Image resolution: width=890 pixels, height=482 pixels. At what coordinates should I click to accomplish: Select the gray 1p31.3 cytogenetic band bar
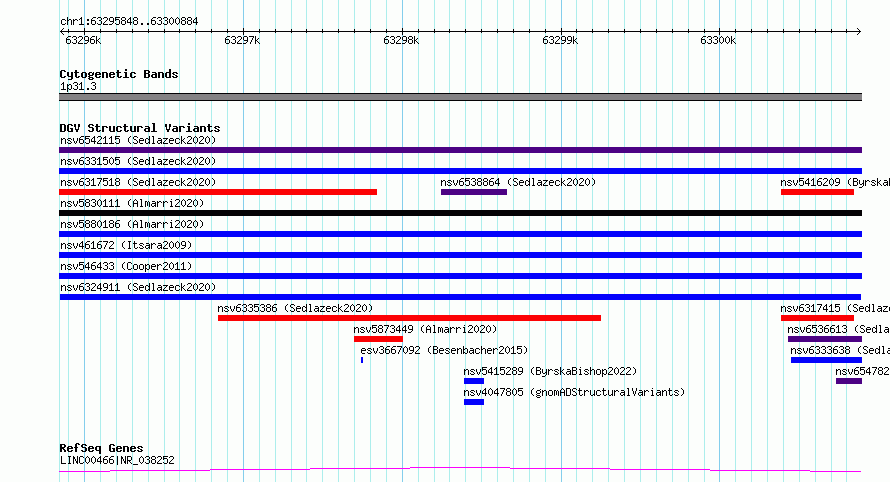click(x=460, y=97)
